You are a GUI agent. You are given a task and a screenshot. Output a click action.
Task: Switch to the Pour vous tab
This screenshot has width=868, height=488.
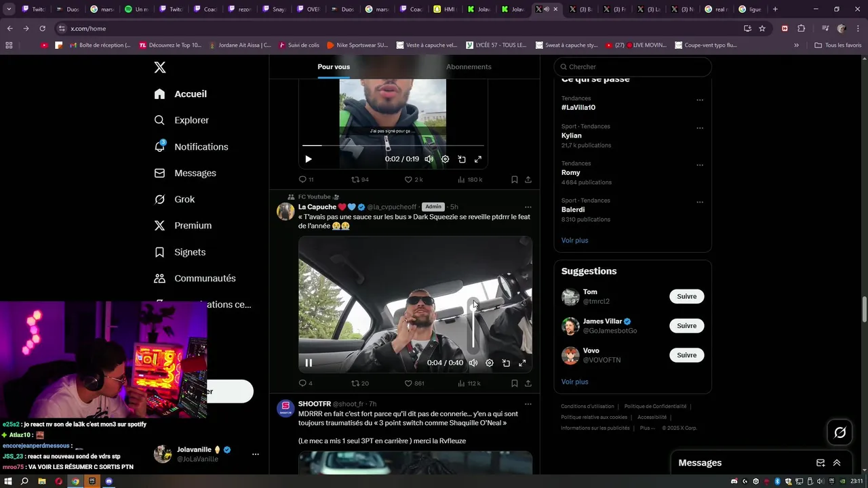coord(334,66)
